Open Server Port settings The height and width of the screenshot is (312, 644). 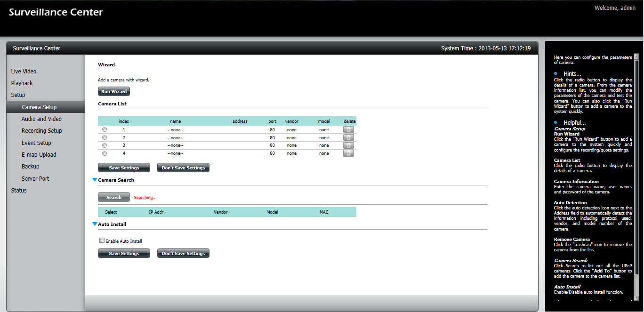[35, 179]
